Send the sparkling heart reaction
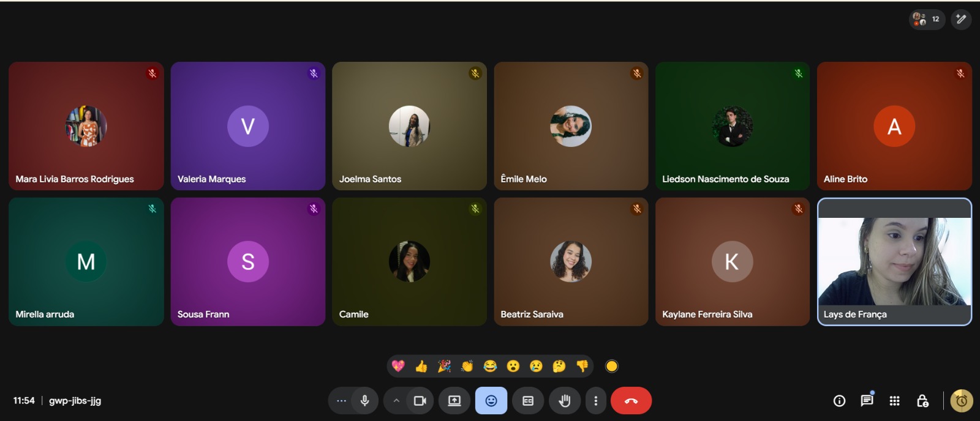 [x=398, y=366]
